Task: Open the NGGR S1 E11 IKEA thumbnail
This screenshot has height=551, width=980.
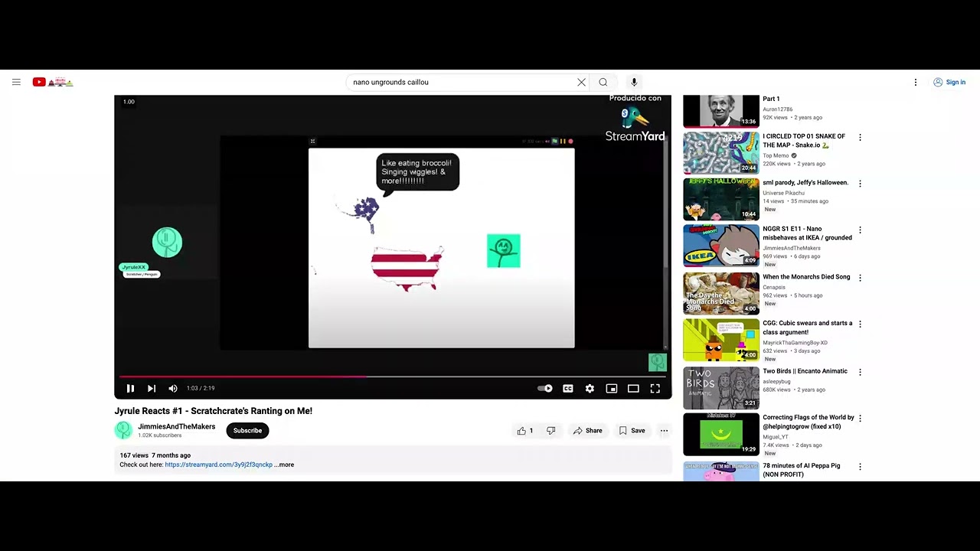Action: coord(721,245)
